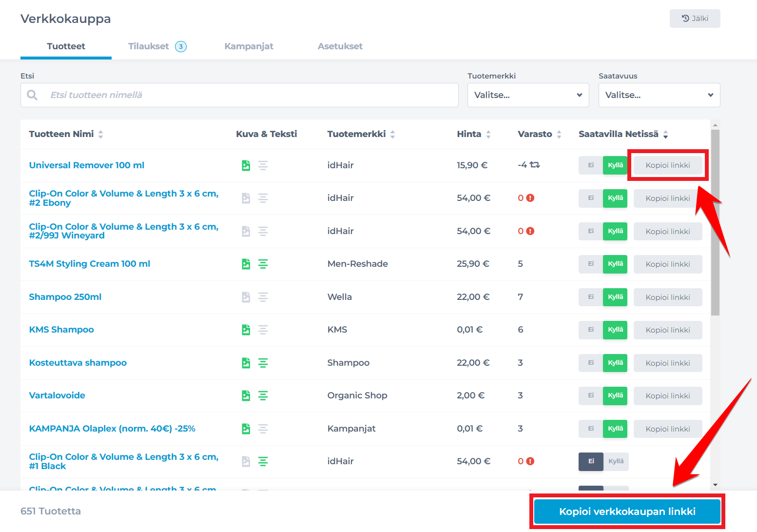Open the Tilaukset tab

(x=157, y=46)
